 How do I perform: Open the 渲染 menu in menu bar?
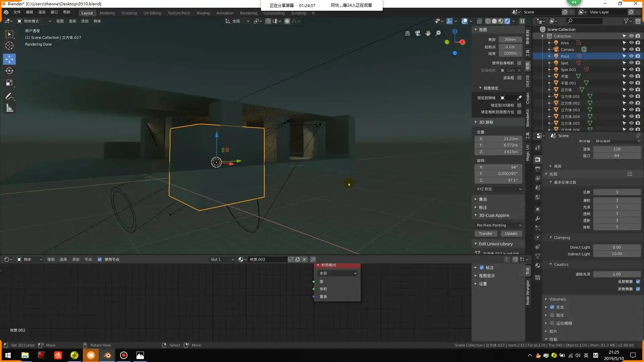[x=42, y=12]
